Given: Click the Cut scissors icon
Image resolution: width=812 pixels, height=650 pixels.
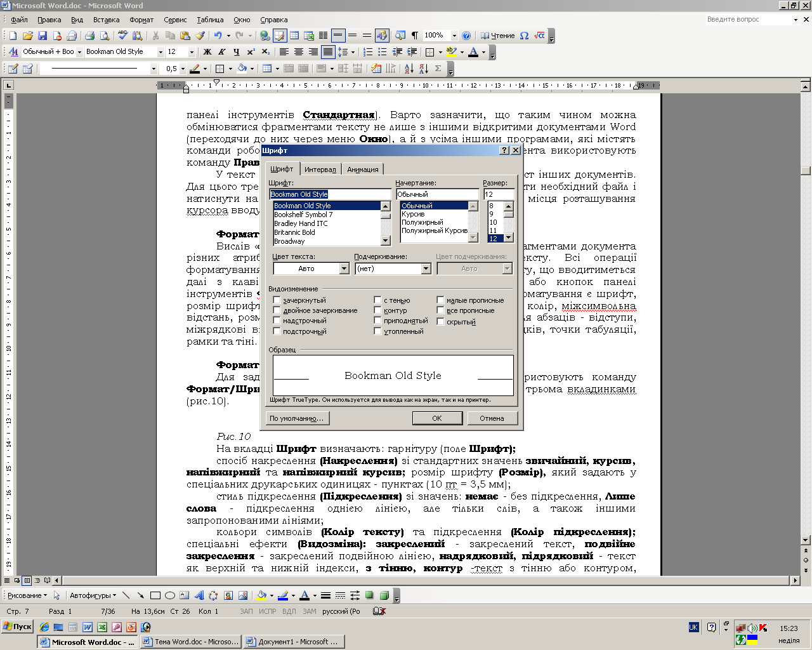Looking at the screenshot, I should coord(155,36).
